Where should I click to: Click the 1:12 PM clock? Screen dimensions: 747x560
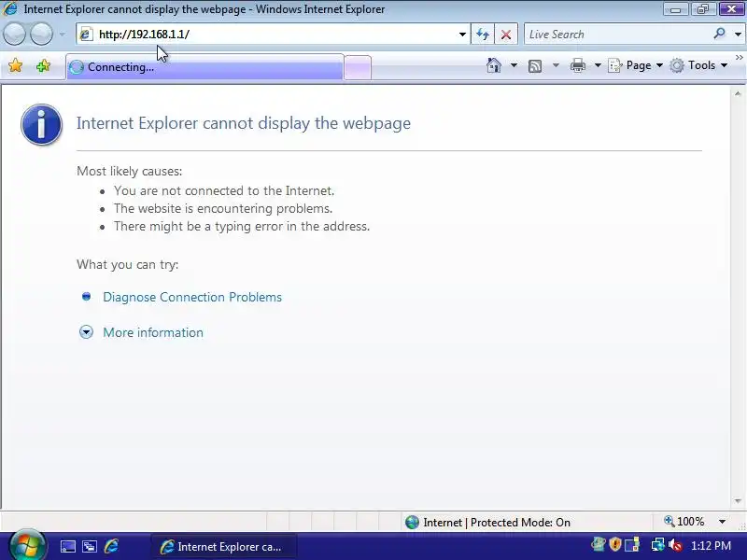(711, 545)
